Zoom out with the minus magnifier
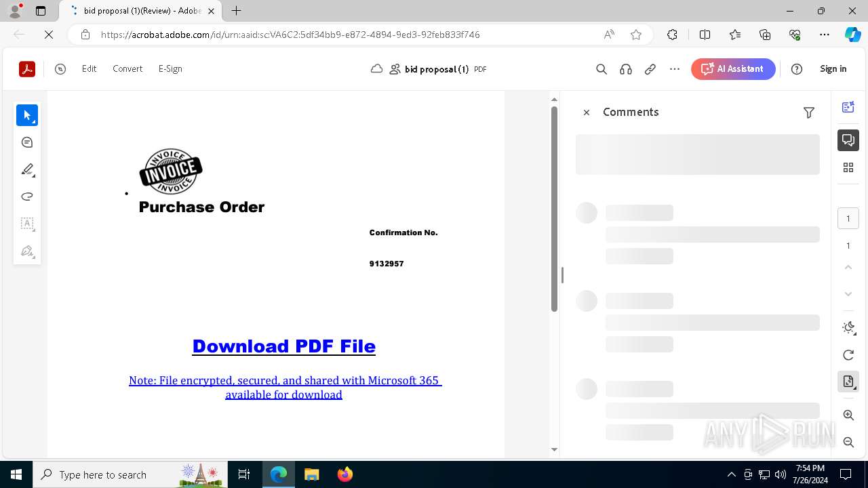Image resolution: width=868 pixels, height=488 pixels. [x=848, y=443]
